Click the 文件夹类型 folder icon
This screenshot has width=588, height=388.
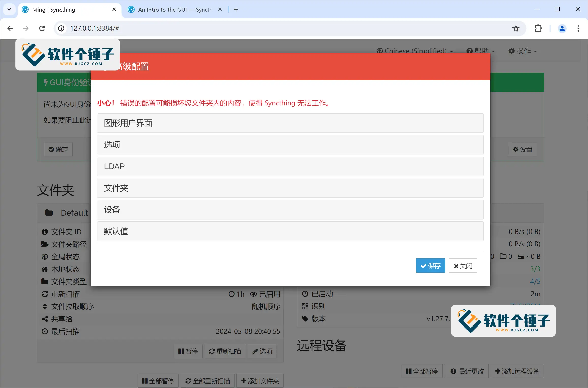coord(45,282)
